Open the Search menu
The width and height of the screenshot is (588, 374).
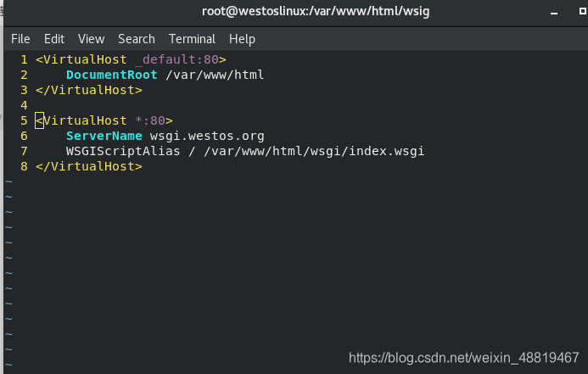tap(136, 39)
